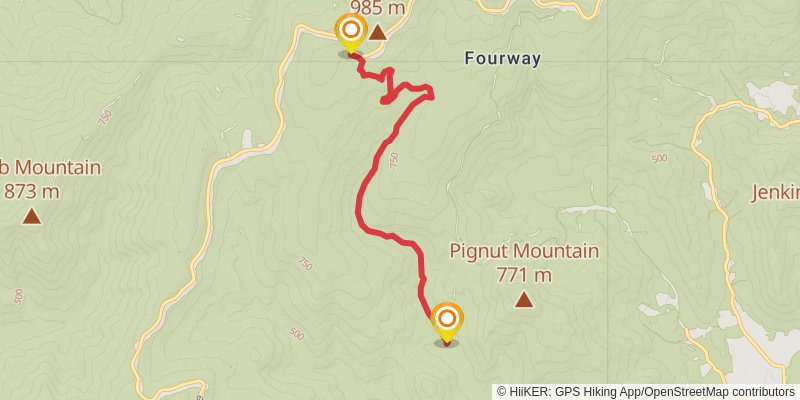
Task: Click the partially visible 'b Mountain' label at left
Action: click(51, 167)
